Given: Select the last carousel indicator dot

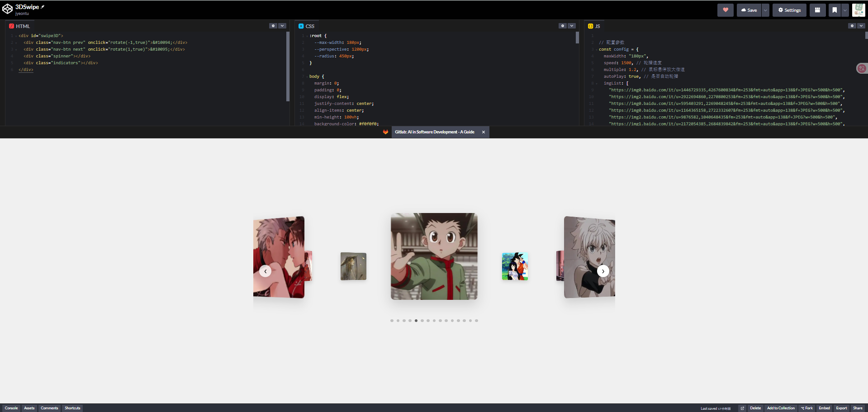Looking at the screenshot, I should 476,321.
